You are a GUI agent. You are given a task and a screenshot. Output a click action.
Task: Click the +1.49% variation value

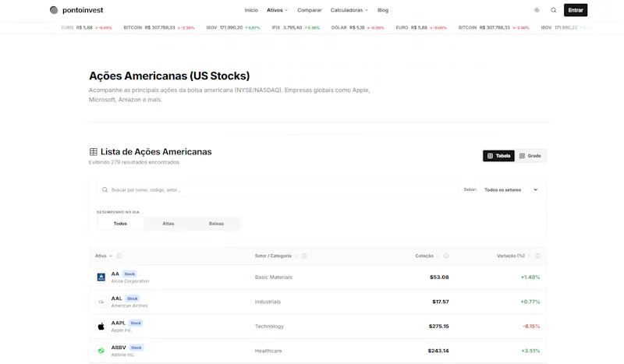pos(530,277)
